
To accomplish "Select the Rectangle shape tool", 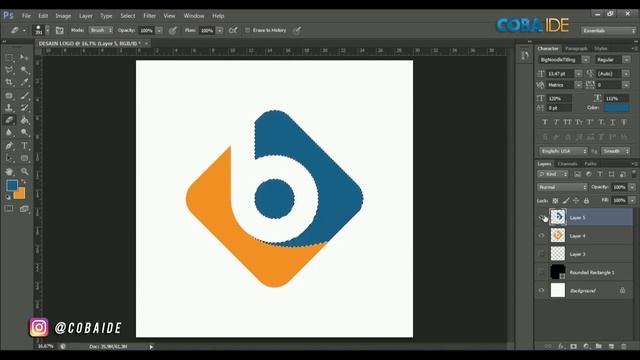I will pos(24,158).
